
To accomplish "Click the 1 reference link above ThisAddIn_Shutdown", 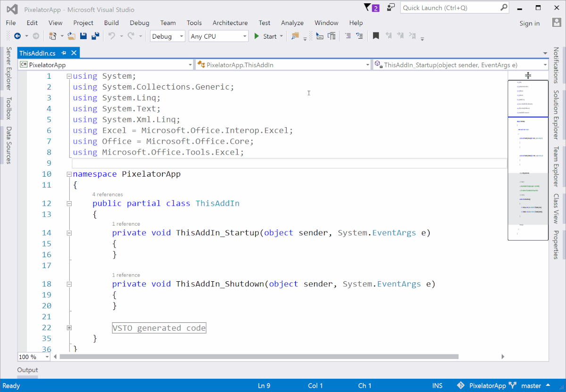I will [126, 275].
